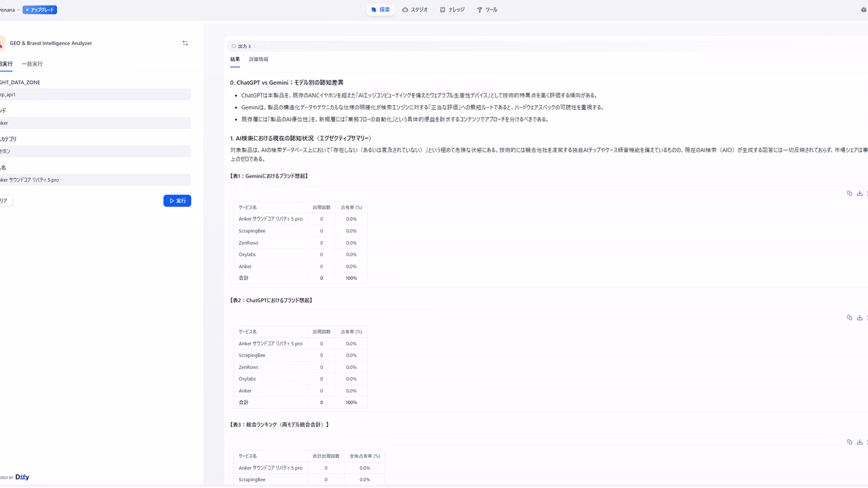Download the Gemini brand recall table
This screenshot has height=488, width=868.
(859, 193)
